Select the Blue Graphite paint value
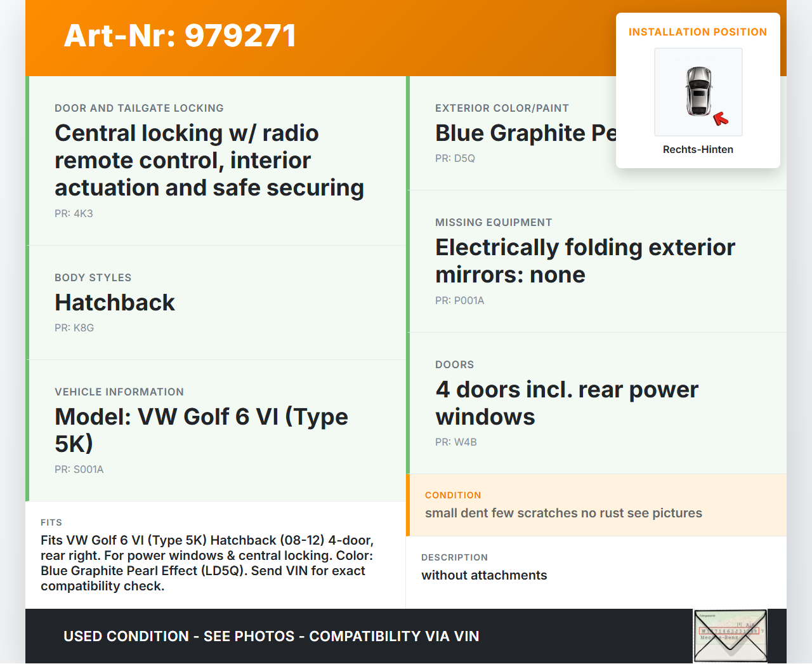 click(x=526, y=133)
